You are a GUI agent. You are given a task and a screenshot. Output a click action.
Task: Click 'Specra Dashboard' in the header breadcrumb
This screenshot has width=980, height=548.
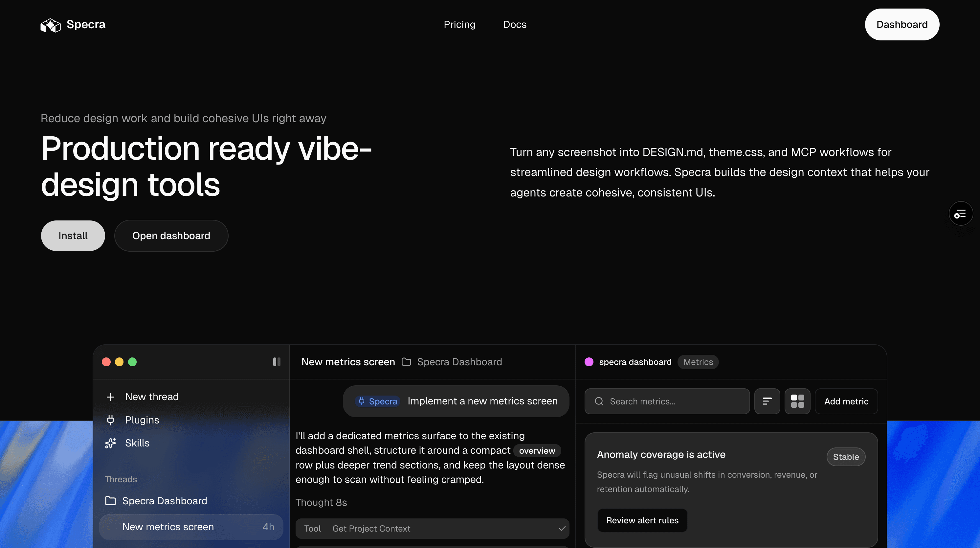tap(459, 362)
